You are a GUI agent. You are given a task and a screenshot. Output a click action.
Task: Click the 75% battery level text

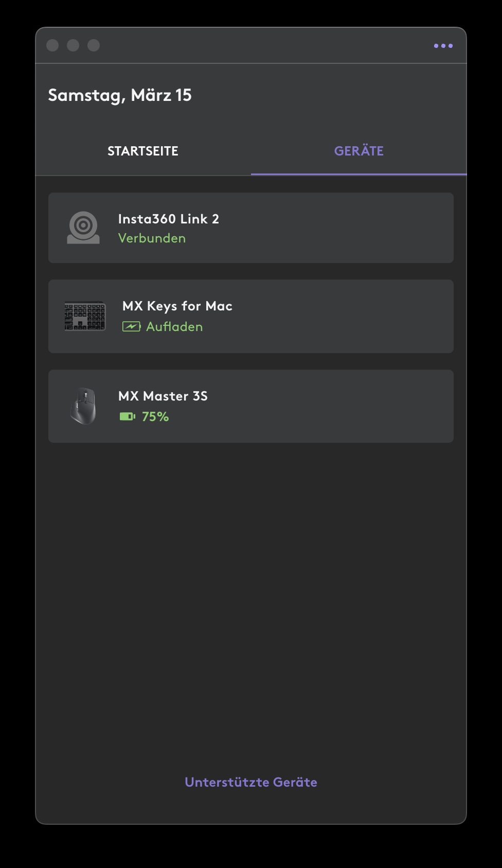point(155,416)
